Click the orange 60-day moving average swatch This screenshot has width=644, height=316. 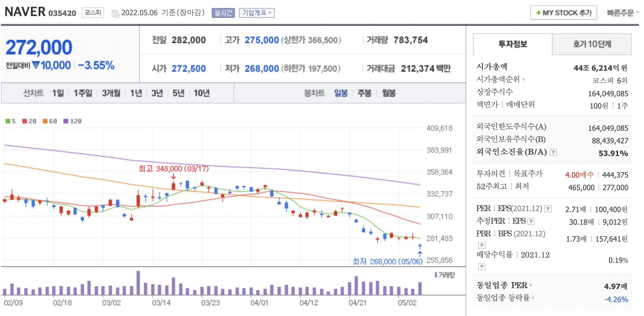point(45,121)
